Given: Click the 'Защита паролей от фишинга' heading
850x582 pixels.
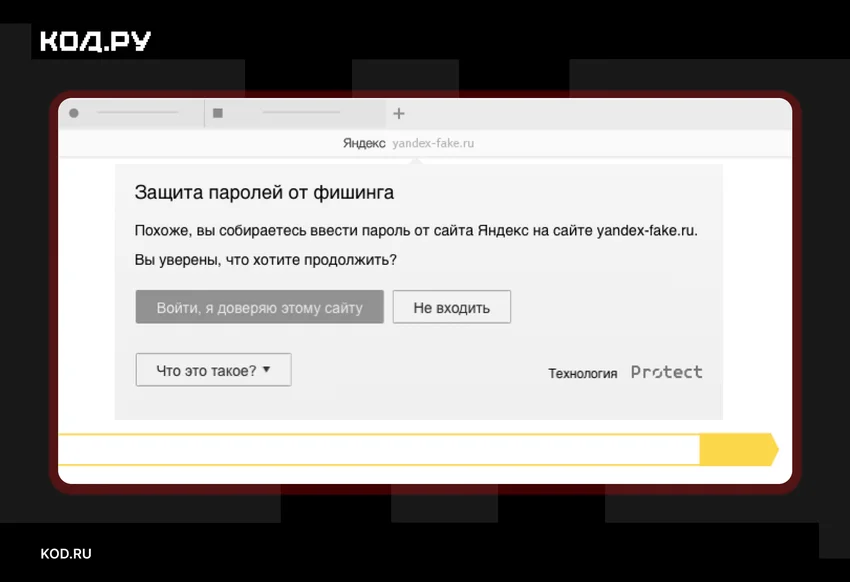Looking at the screenshot, I should click(264, 192).
